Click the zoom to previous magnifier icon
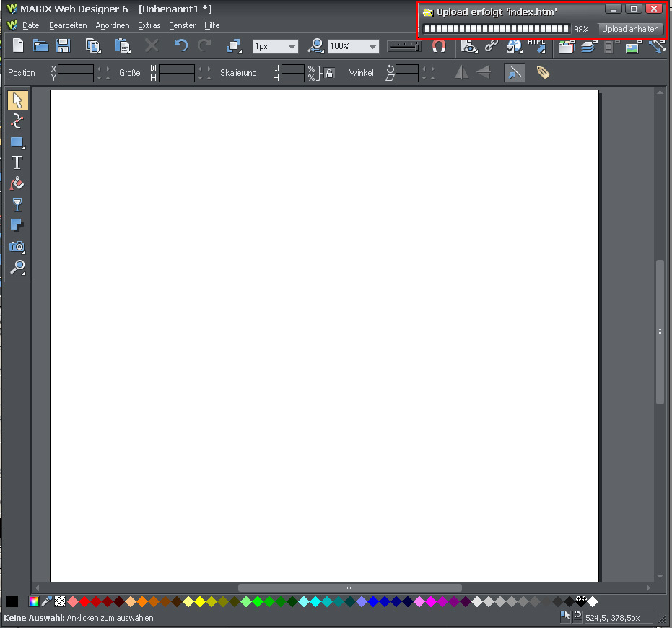The image size is (672, 628). pos(316,46)
